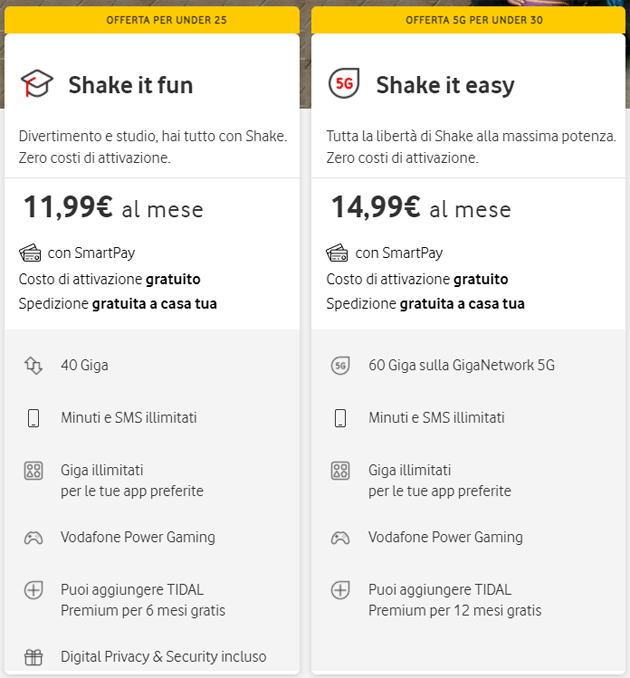Click the graduation cap icon beside Shake it fun
The image size is (630, 678).
pyautogui.click(x=37, y=85)
